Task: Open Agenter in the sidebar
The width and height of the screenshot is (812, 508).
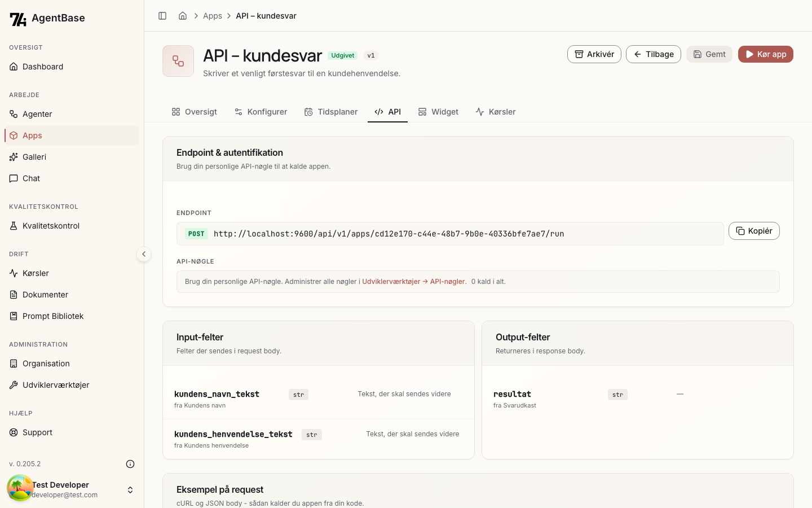Action: (x=72, y=114)
